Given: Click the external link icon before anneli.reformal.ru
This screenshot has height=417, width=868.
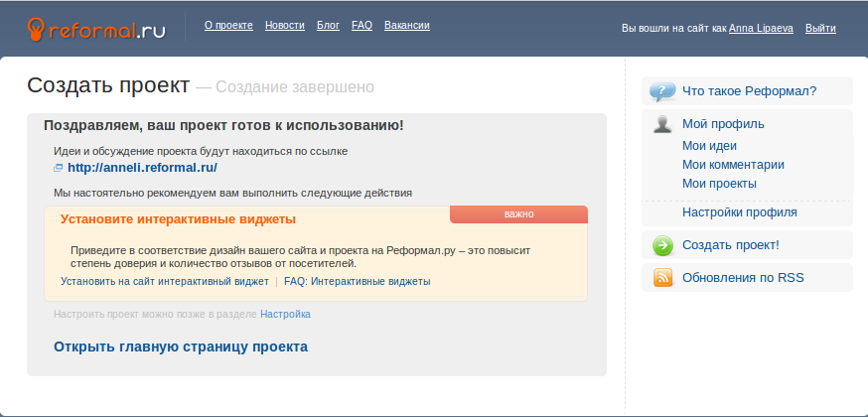Looking at the screenshot, I should tap(59, 169).
